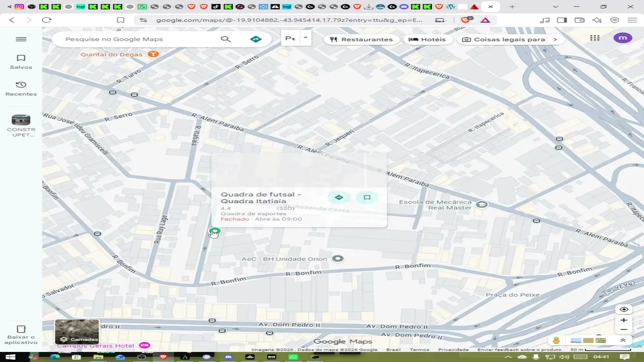The image size is (644, 362).
Task: Toggle the browser sidebar panel
Action: 562,20
